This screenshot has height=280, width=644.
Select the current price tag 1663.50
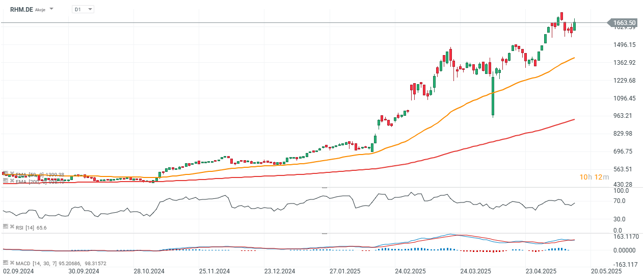(624, 22)
